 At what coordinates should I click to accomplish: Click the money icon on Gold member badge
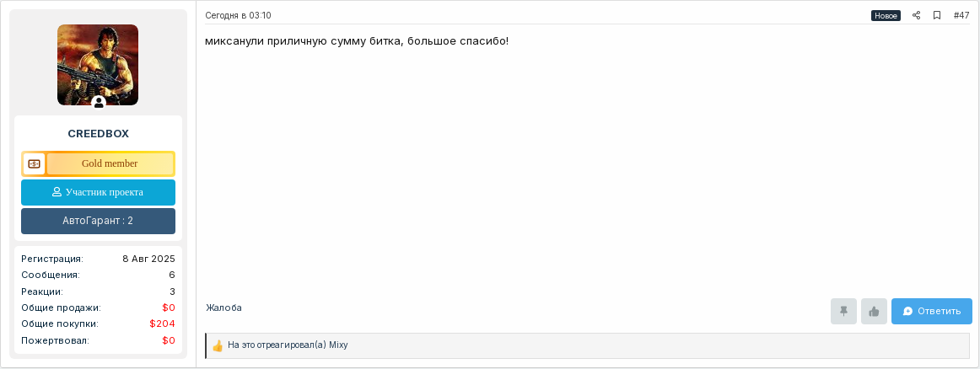click(35, 163)
